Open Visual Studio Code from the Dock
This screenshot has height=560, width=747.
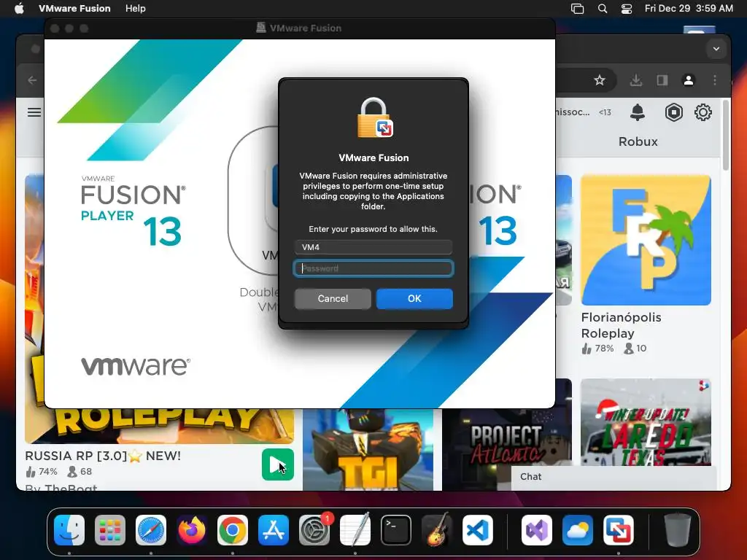click(x=478, y=530)
